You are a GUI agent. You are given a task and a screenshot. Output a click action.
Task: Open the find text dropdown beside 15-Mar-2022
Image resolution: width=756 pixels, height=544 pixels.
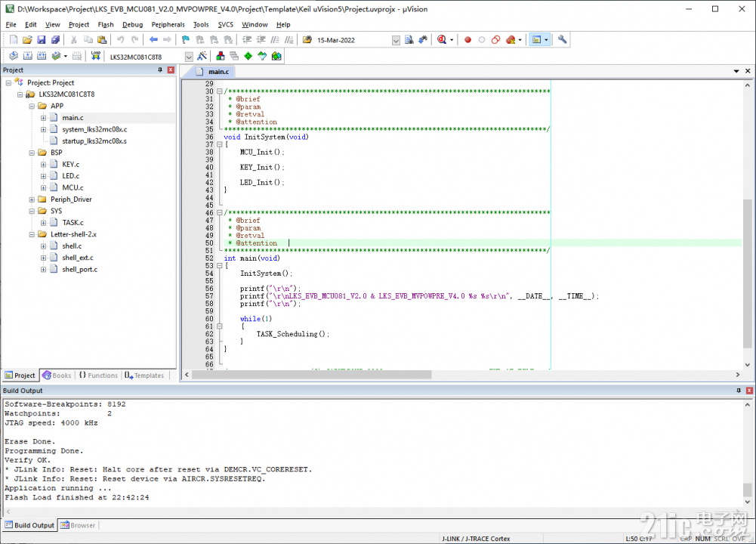396,41
